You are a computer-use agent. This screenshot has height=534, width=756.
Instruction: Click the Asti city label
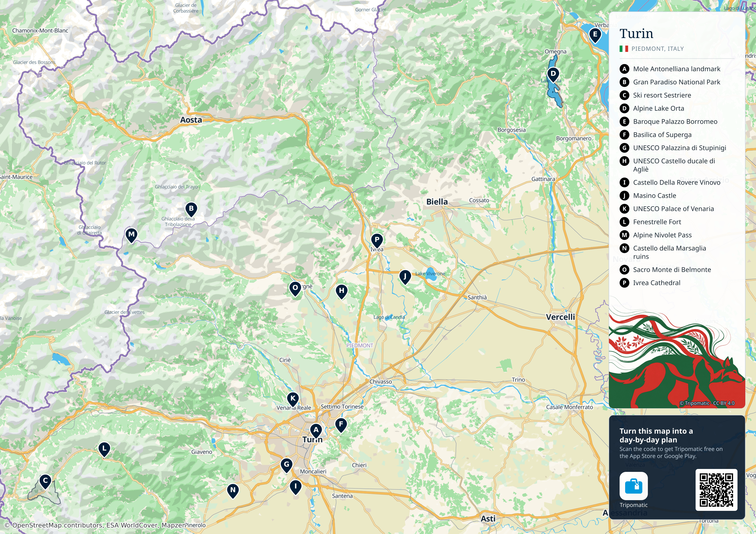click(x=488, y=518)
